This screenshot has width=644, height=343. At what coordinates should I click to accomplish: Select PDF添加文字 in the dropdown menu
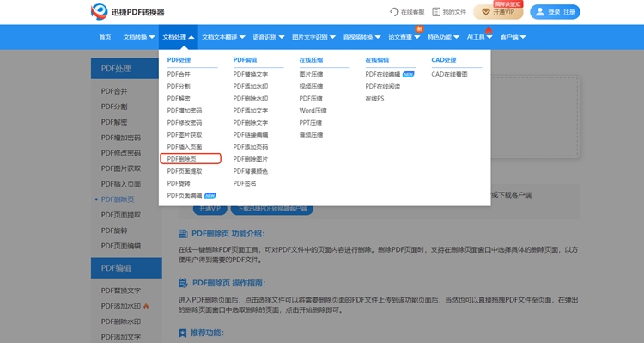[251, 111]
